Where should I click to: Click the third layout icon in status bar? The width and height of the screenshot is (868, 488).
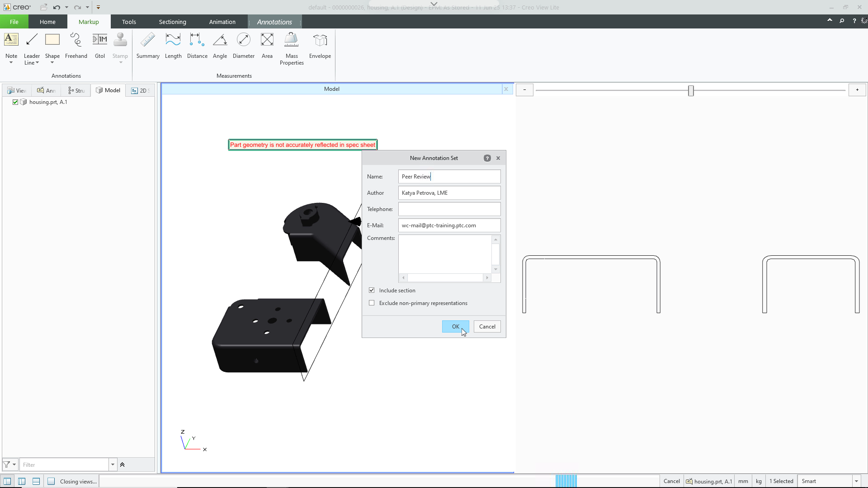36,481
